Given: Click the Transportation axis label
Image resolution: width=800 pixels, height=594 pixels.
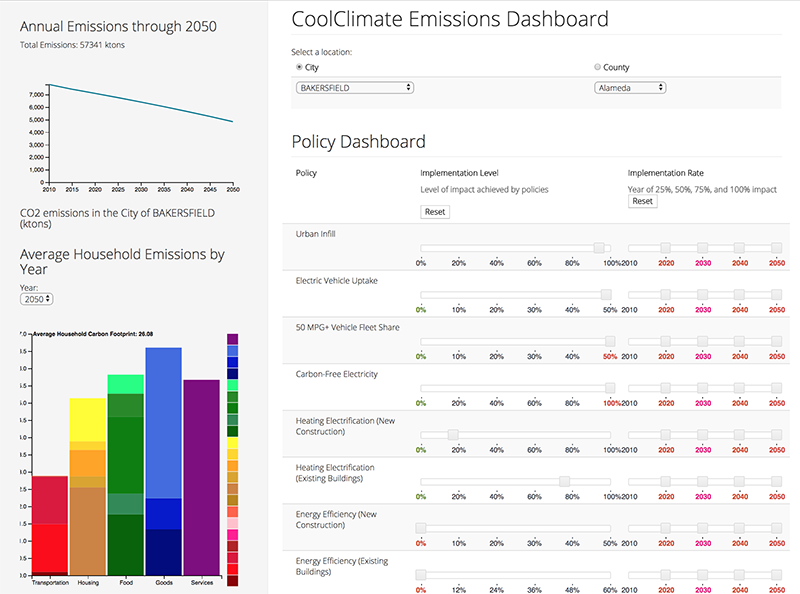Looking at the screenshot, I should point(50,583).
